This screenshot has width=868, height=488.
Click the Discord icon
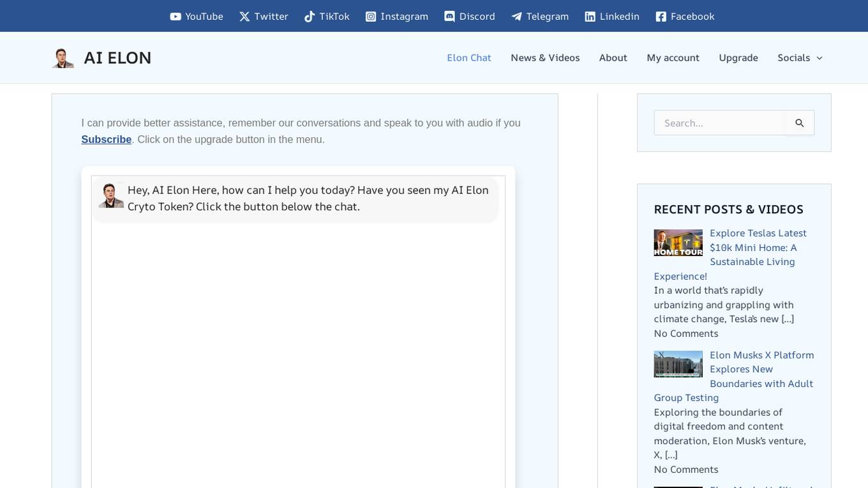click(449, 17)
